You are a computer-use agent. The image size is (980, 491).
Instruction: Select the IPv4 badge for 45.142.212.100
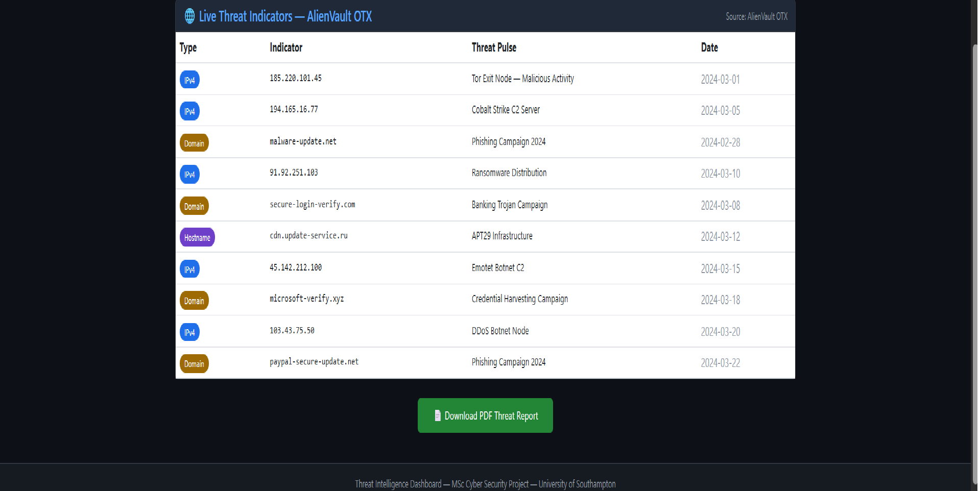[189, 269]
